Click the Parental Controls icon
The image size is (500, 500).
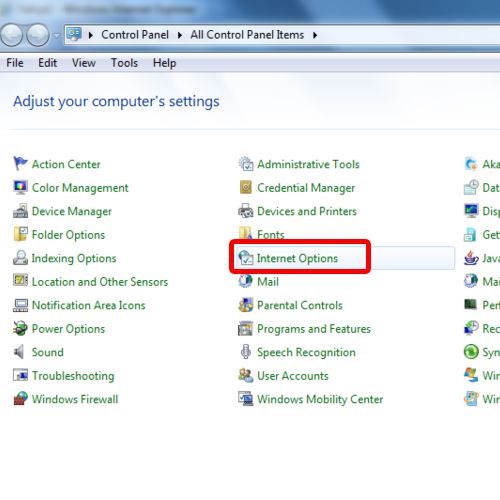[x=246, y=305]
